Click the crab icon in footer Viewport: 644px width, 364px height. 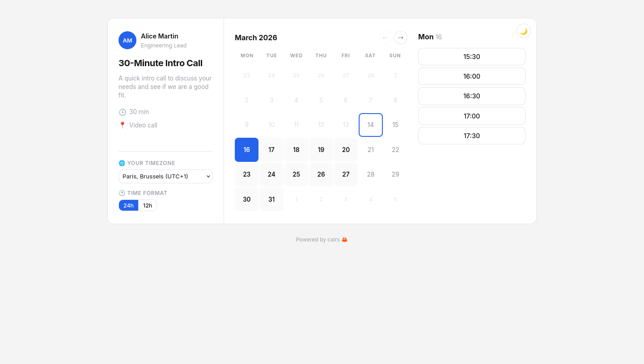(x=344, y=240)
